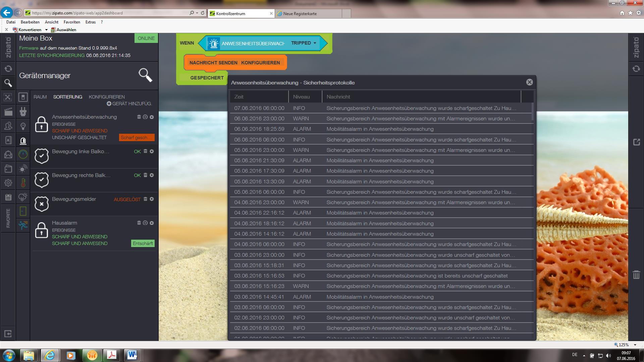Expand Konvertieren dropdown arrow in toolbar
Screen dimensions: 644x362
coord(46,30)
